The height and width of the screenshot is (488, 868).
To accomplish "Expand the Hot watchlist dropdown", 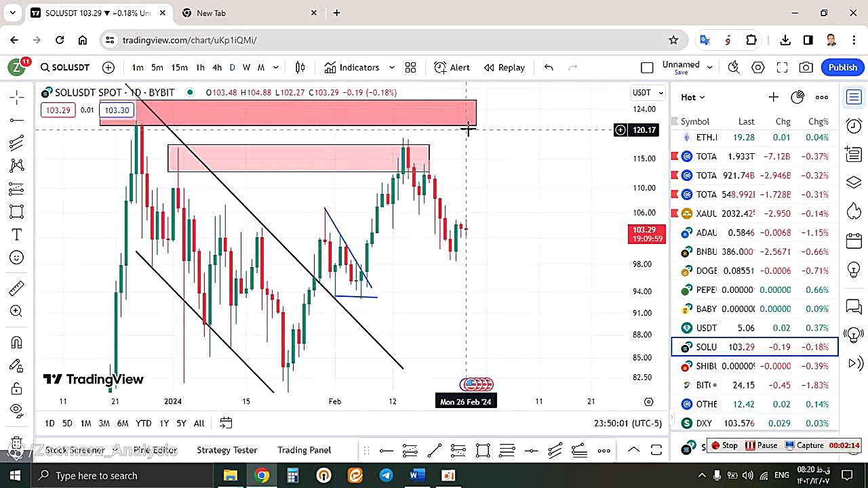I will [x=693, y=97].
